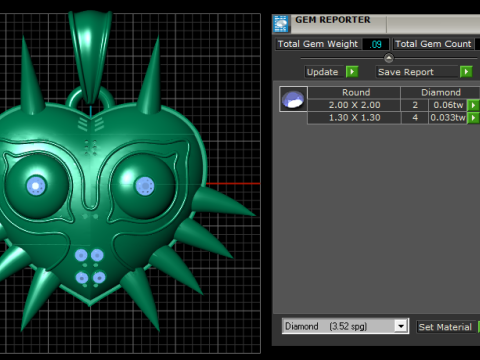
Task: Click the green arrow beside Save Report
Action: [466, 72]
